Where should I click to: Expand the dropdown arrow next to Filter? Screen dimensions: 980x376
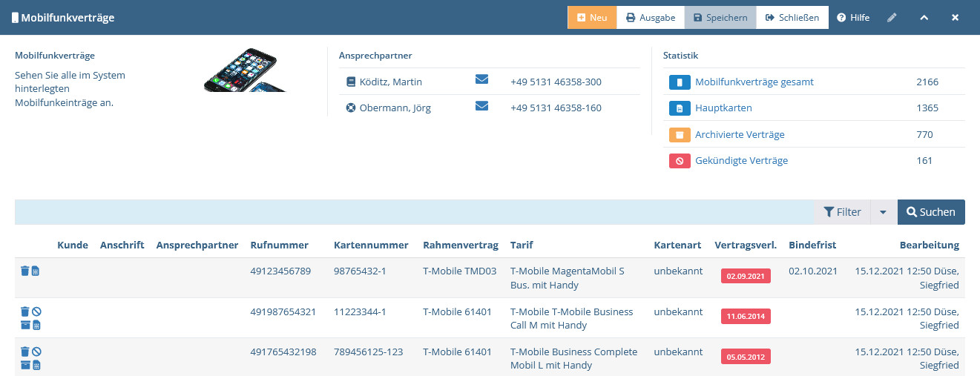click(882, 212)
